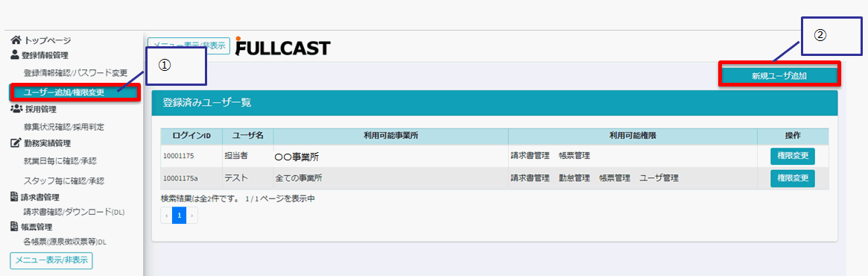Click 権限変更 for user テスト
This screenshot has height=276, width=868.
pyautogui.click(x=792, y=178)
